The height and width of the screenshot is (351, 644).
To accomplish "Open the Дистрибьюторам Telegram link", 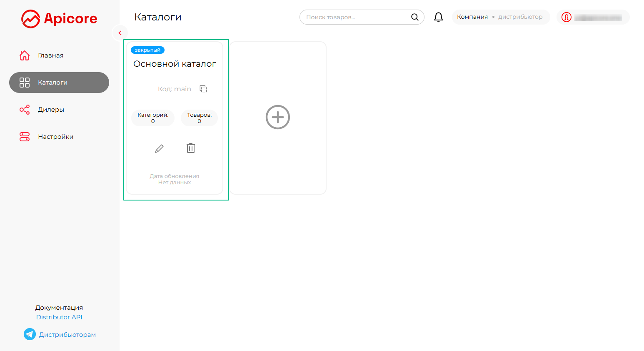I will [x=67, y=335].
